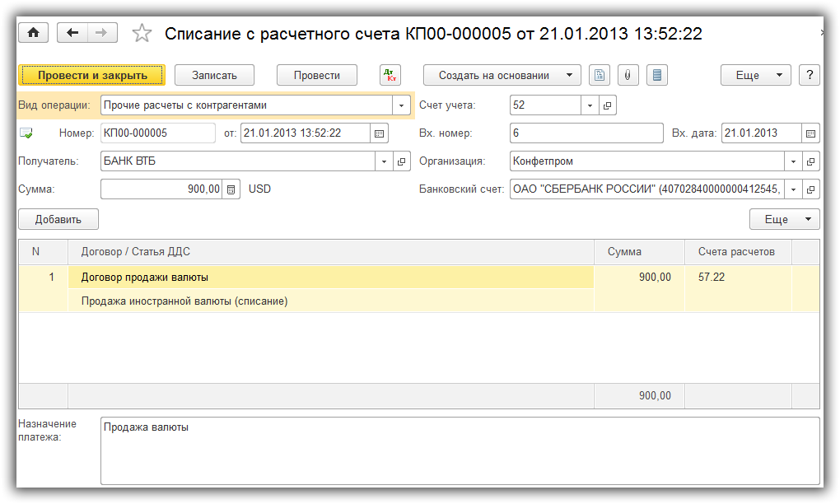Open the Получатель БАНК ВТБ record

click(402, 161)
